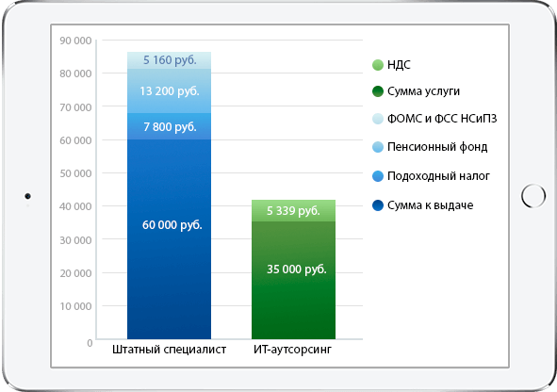Click the Штатный специалист axis label
The width and height of the screenshot is (557, 392).
coord(169,350)
